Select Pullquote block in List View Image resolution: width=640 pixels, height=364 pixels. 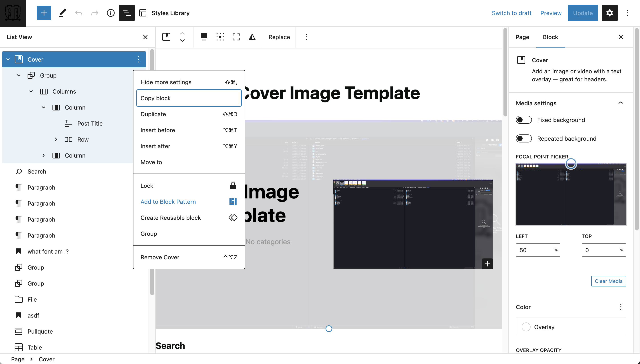(x=40, y=331)
